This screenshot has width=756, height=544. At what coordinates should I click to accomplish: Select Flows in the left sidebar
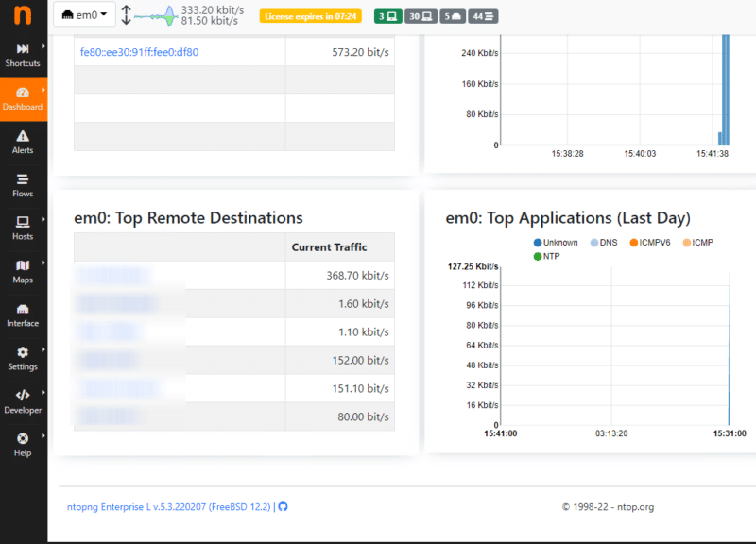(x=23, y=183)
